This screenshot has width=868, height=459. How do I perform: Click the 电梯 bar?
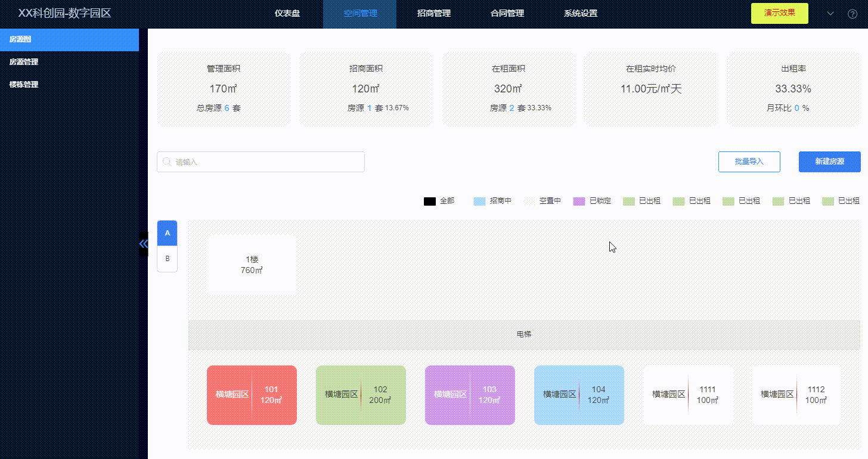[x=524, y=334]
